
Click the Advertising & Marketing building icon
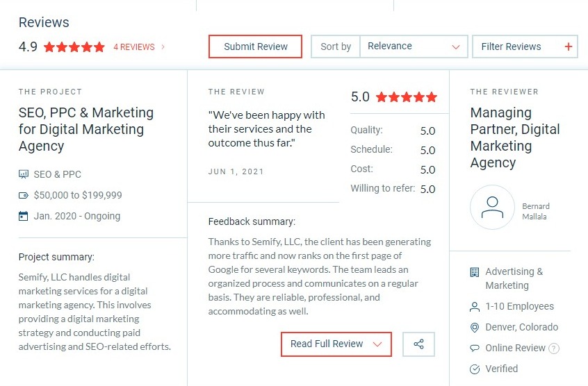pos(475,272)
